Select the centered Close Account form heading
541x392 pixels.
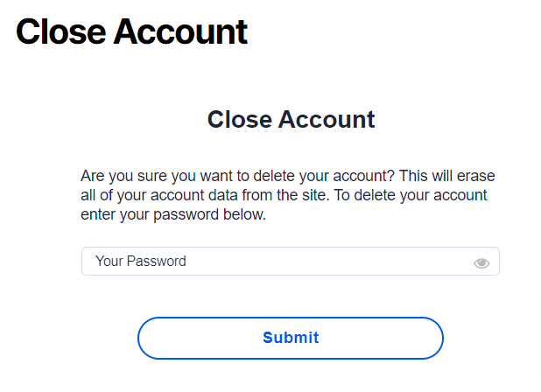click(291, 119)
